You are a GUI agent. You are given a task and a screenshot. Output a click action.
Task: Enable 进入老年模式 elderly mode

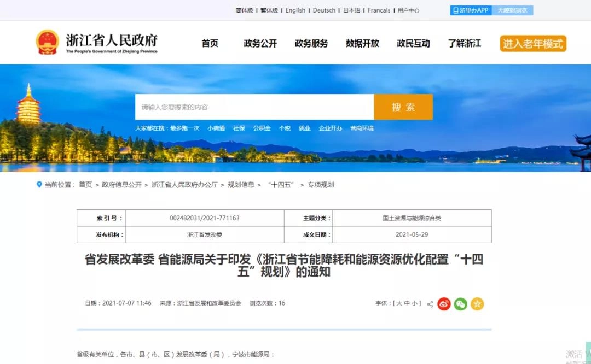click(532, 44)
